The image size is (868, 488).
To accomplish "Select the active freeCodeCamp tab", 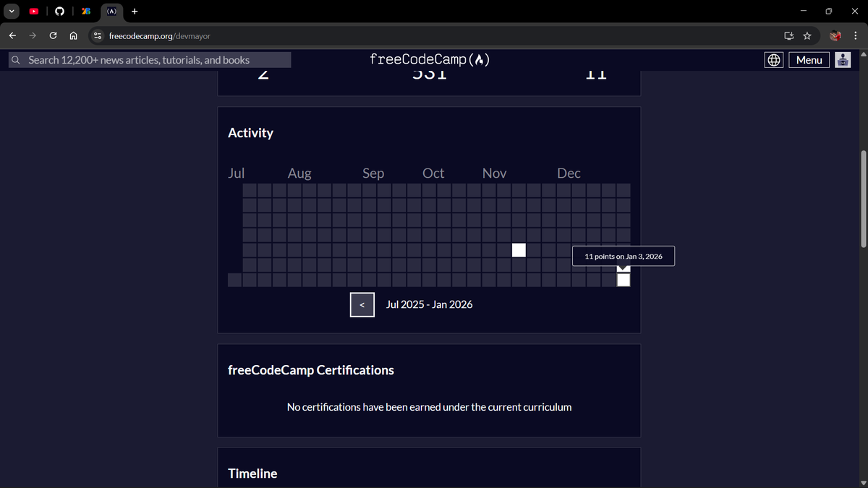I will [112, 11].
